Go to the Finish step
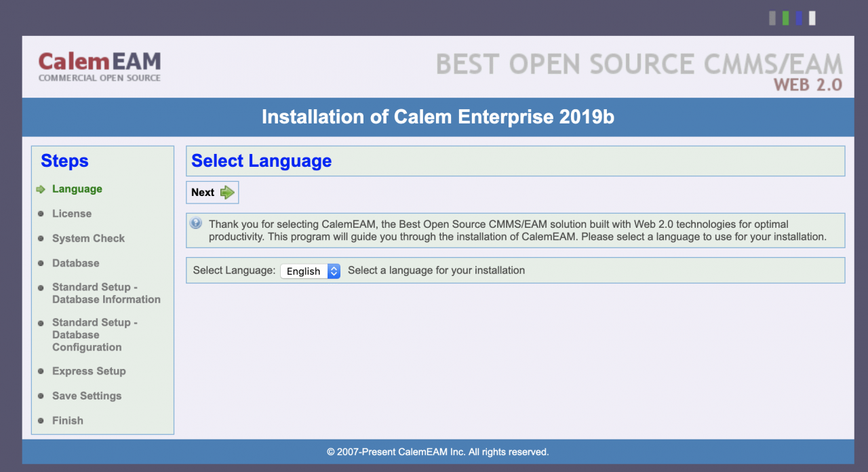 pyautogui.click(x=68, y=420)
